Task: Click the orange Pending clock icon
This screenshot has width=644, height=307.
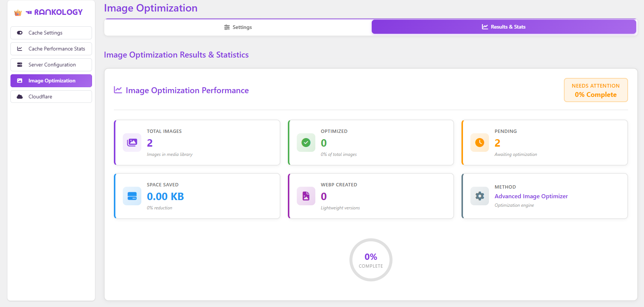Action: pos(479,143)
